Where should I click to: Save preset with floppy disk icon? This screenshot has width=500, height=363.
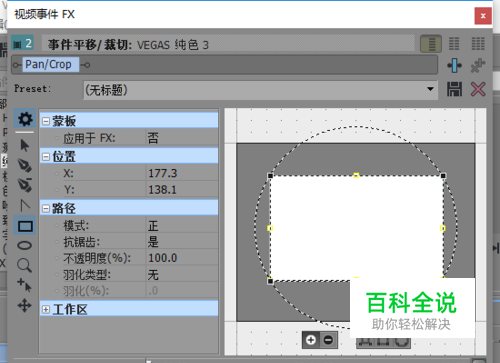coord(454,89)
